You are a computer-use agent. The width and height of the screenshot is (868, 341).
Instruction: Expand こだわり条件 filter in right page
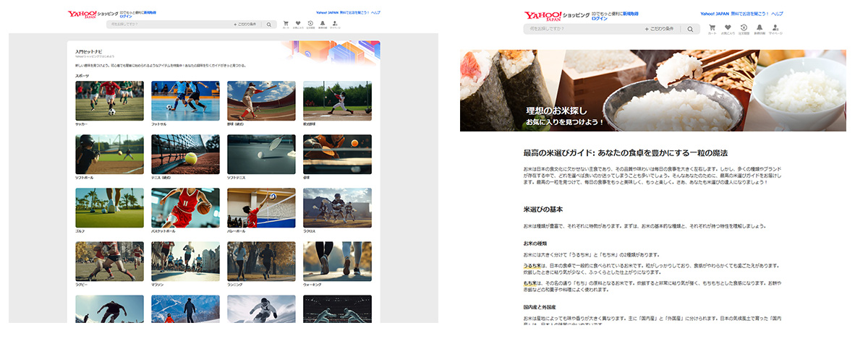659,29
